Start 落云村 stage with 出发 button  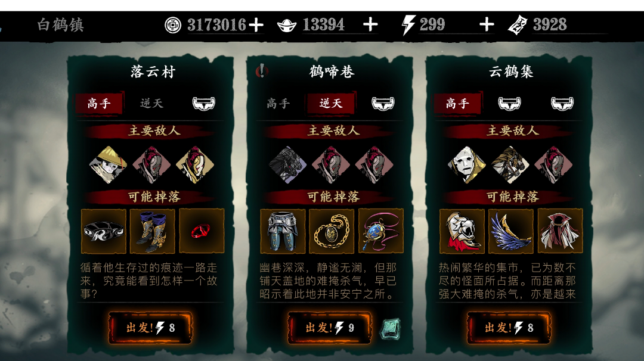pos(150,328)
